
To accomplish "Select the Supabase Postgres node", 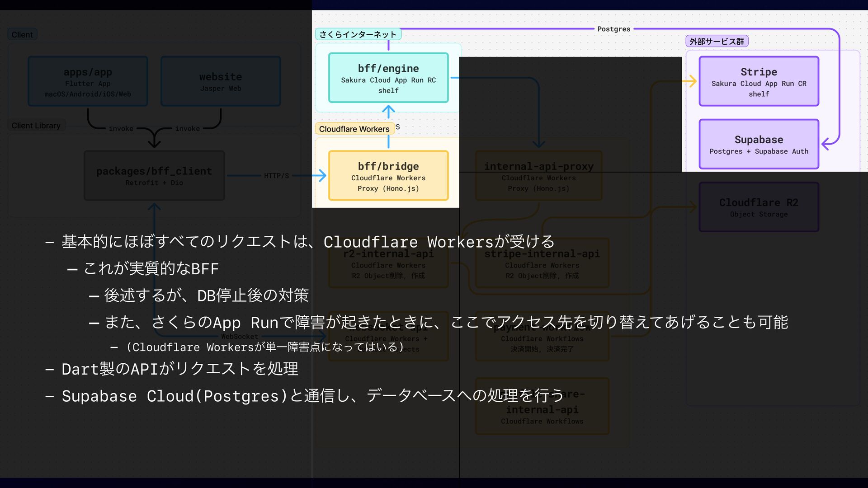I will click(759, 144).
